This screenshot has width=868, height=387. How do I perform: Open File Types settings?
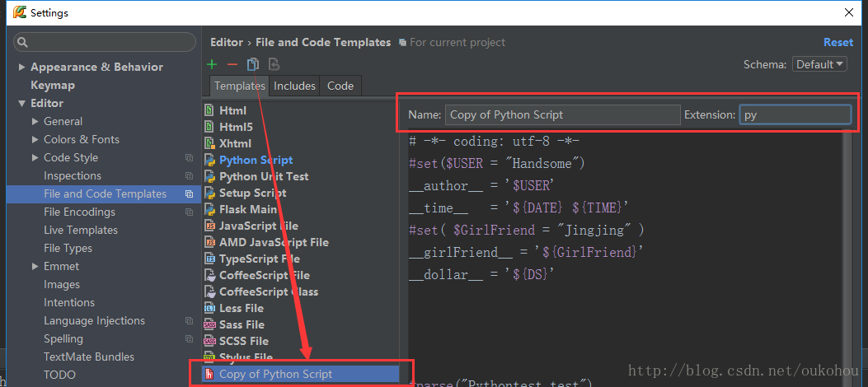click(x=68, y=248)
